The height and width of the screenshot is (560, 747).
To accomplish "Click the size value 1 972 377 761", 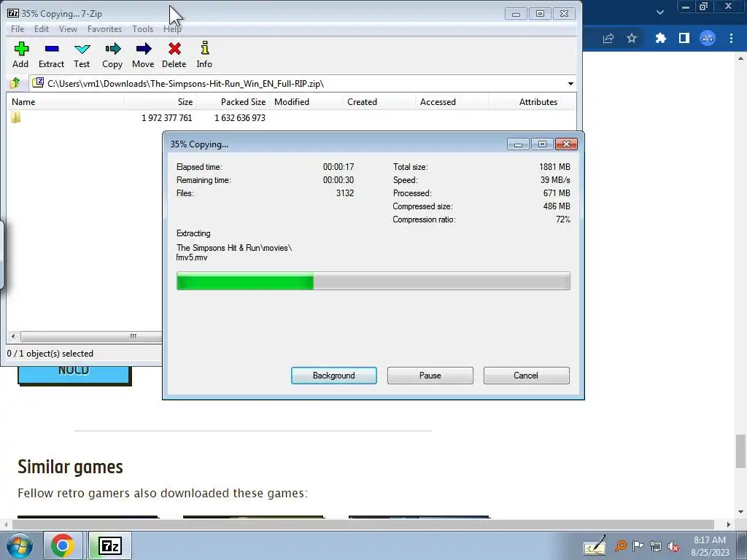I will pos(167,117).
